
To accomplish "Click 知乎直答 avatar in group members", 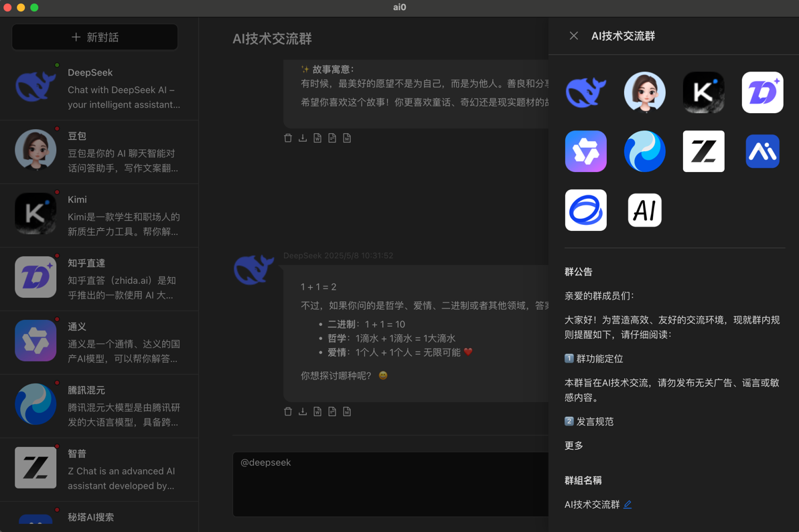I will [x=762, y=92].
